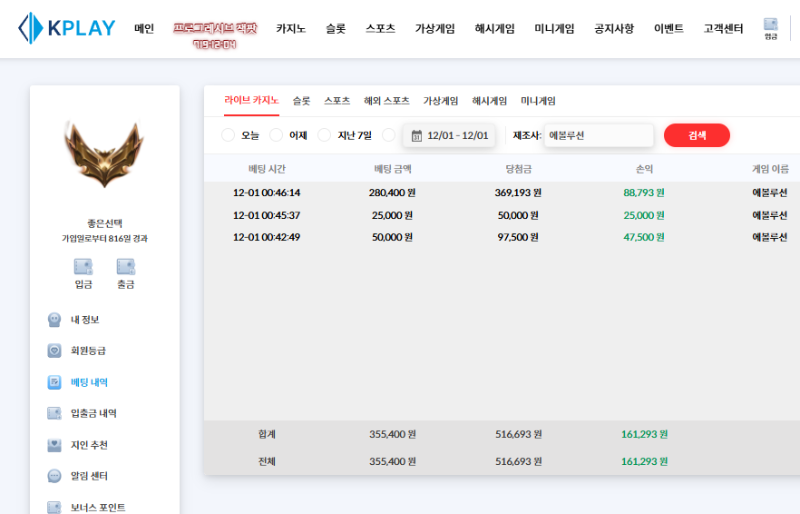This screenshot has width=800, height=514.
Task: Click the 베팅 시간 column header
Action: [267, 169]
